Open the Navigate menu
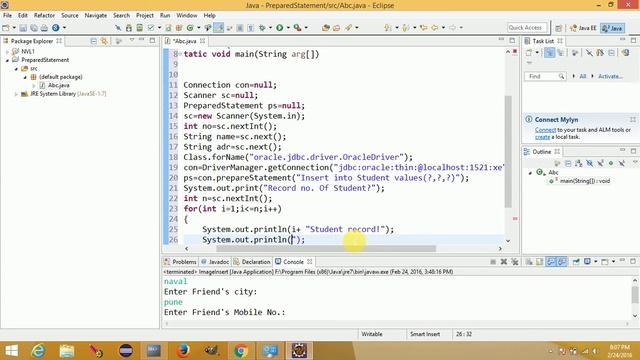640x360 pixels. [x=96, y=16]
